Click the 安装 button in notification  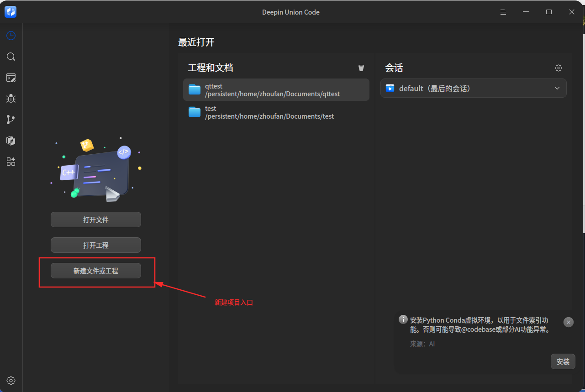[563, 361]
